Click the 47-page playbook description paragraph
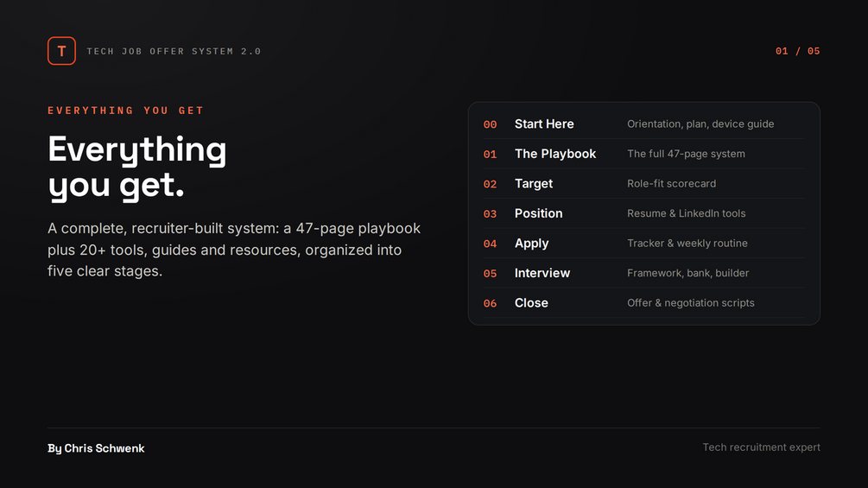The height and width of the screenshot is (488, 868). click(234, 250)
